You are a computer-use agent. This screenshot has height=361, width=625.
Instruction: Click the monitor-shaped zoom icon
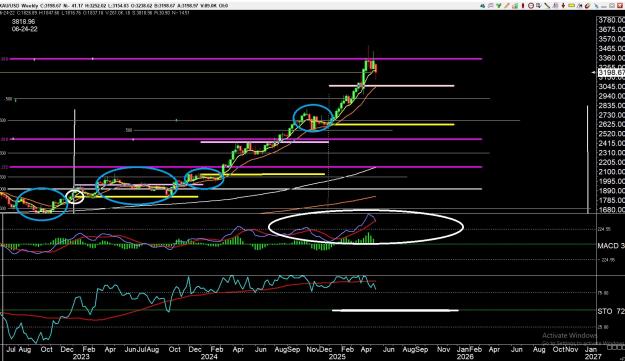click(x=539, y=6)
